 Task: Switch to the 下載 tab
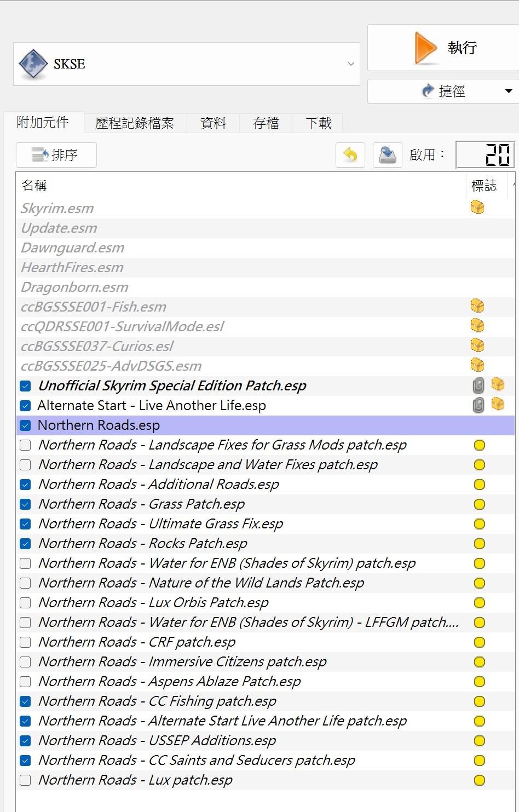point(318,123)
